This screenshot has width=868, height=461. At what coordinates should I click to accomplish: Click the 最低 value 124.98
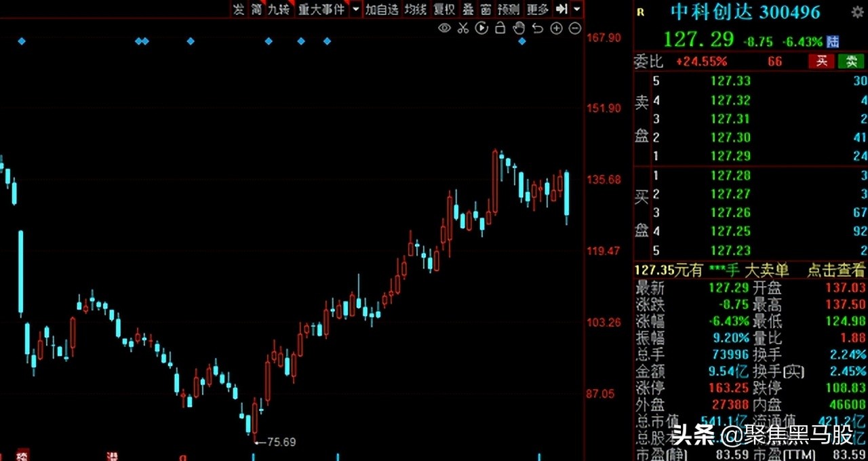click(x=845, y=321)
